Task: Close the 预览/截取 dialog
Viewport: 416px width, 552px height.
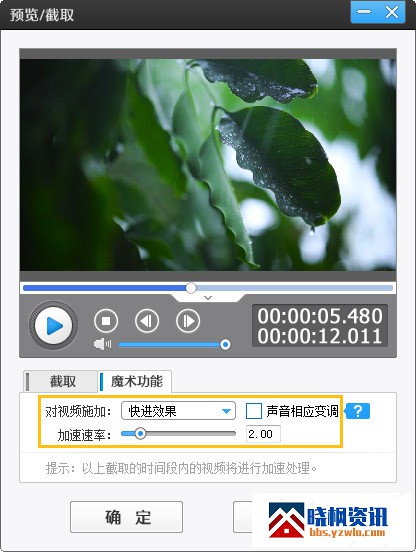Action: click(x=391, y=12)
